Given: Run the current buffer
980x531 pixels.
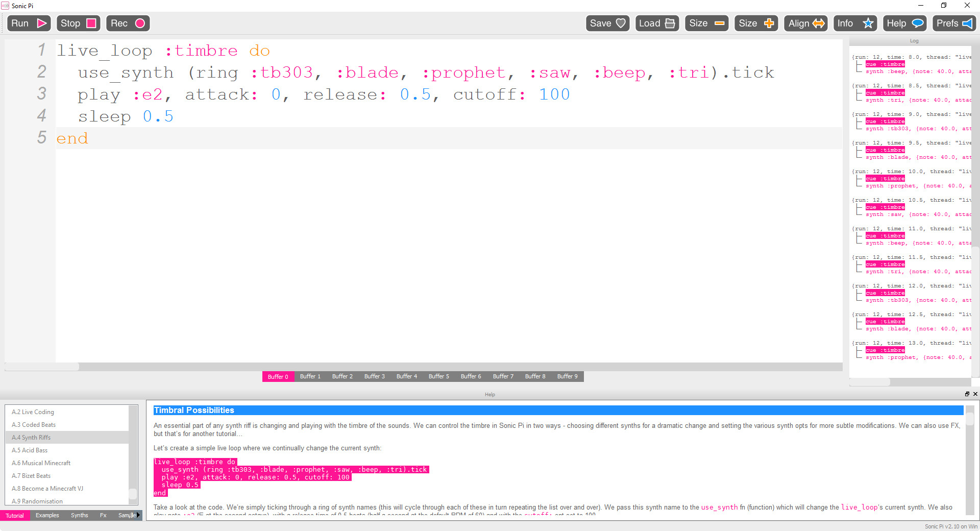Looking at the screenshot, I should pos(29,23).
